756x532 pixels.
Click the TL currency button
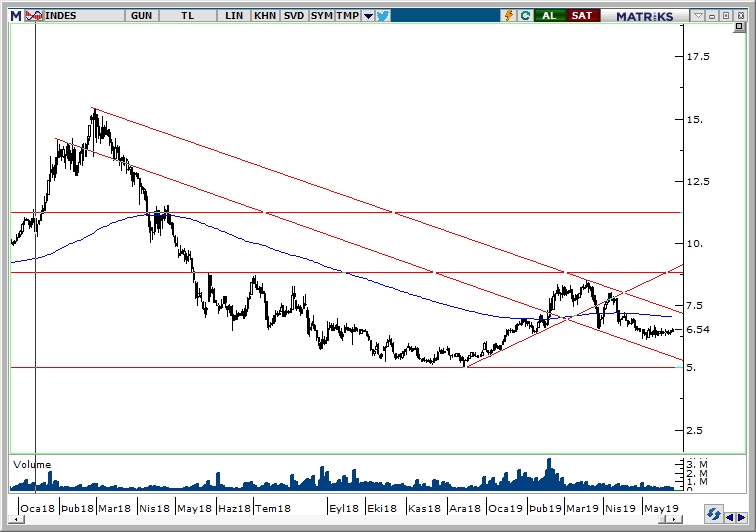point(188,15)
